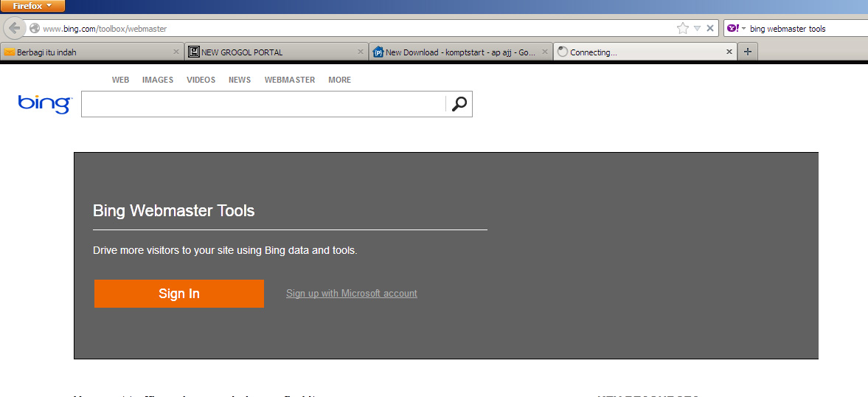The height and width of the screenshot is (397, 868).
Task: Click the envelope favicon on first tab
Action: click(10, 52)
